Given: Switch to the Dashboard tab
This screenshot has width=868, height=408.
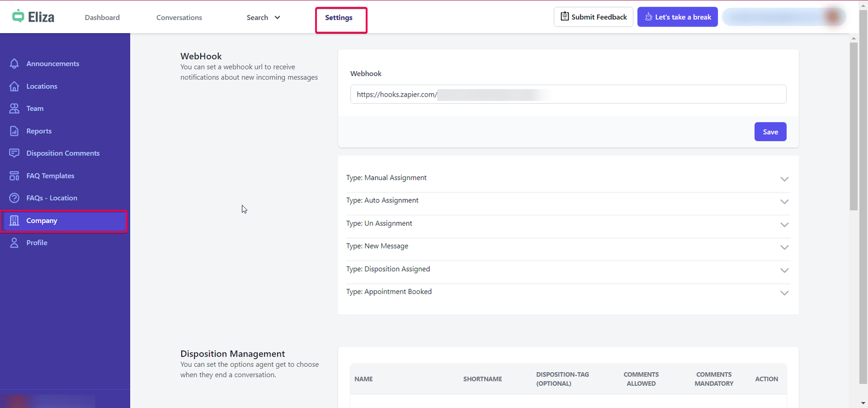Looking at the screenshot, I should 102,17.
